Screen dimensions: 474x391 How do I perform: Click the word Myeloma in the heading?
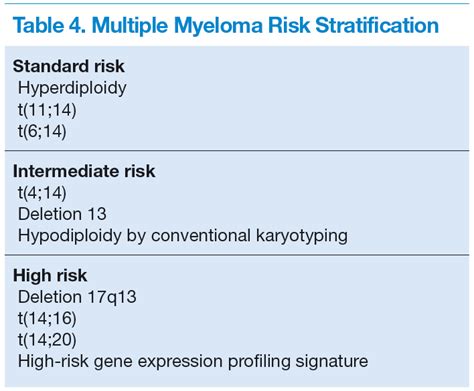pyautogui.click(x=218, y=26)
